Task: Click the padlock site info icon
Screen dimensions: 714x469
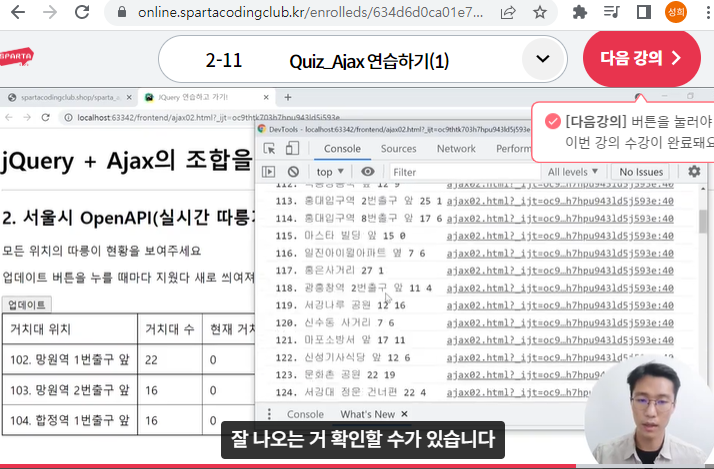Action: 122,12
